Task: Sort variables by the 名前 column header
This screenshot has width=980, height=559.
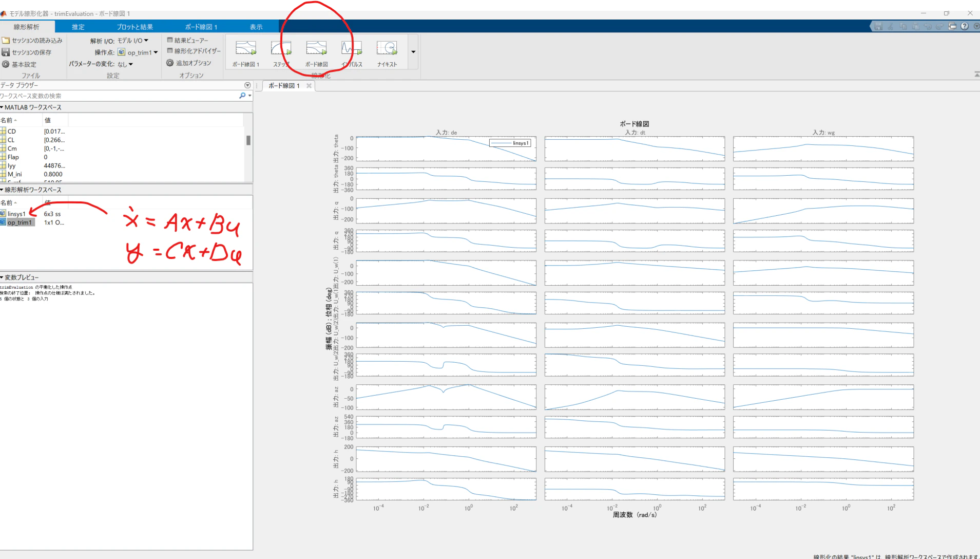Action: [x=10, y=119]
